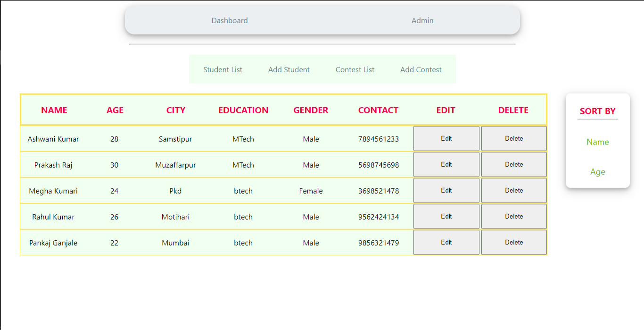644x330 pixels.
Task: Edit Pankaj Ganjale's details
Action: (x=446, y=242)
